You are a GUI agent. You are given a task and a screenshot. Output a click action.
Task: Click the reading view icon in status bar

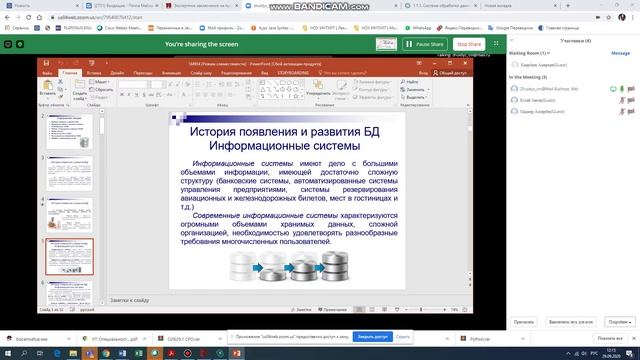click(384, 310)
